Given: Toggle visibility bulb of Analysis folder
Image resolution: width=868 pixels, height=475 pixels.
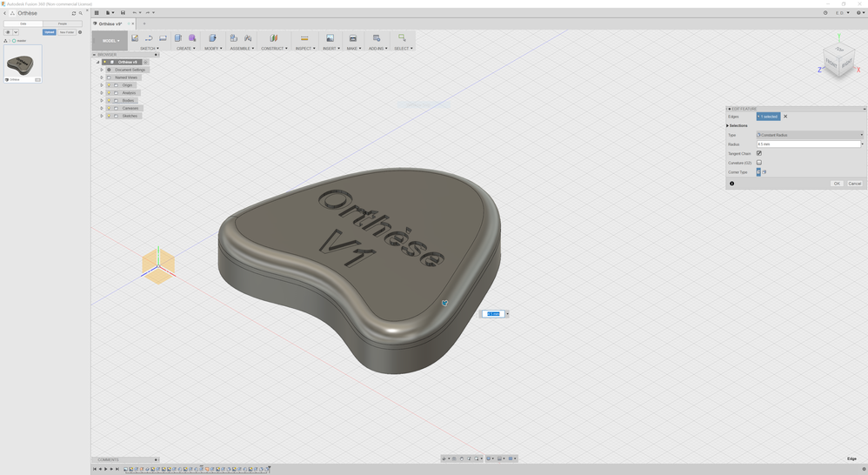Looking at the screenshot, I should tap(109, 93).
